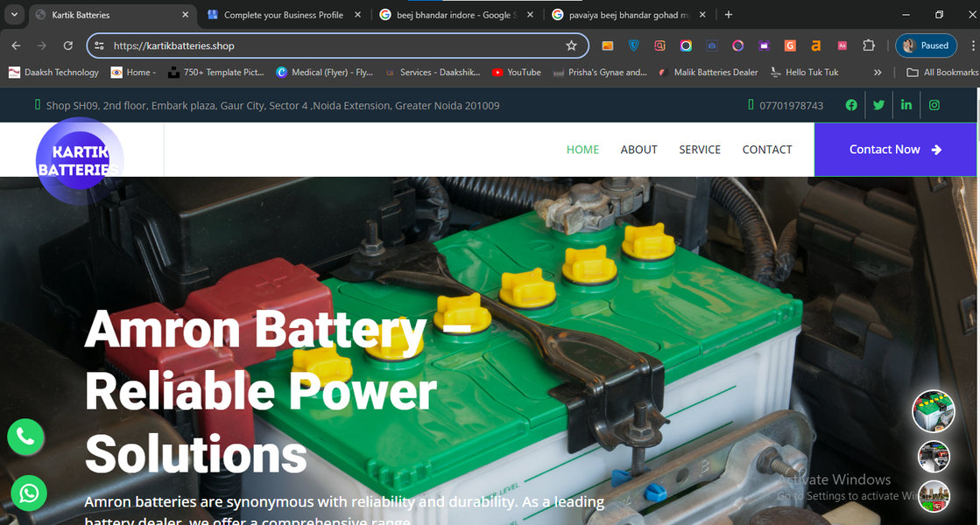Close the Complete your Business Profile tab
Viewport: 980px width, 525px height.
click(x=357, y=14)
